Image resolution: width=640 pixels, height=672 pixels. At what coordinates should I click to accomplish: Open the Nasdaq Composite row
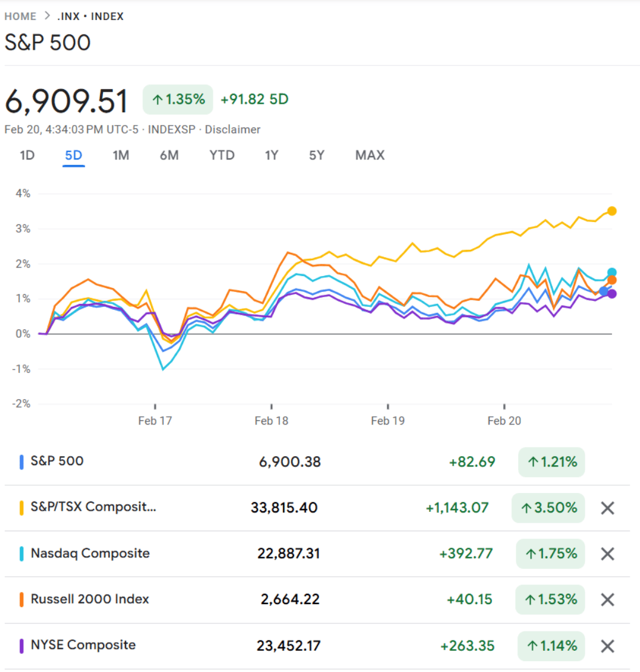[x=90, y=553]
